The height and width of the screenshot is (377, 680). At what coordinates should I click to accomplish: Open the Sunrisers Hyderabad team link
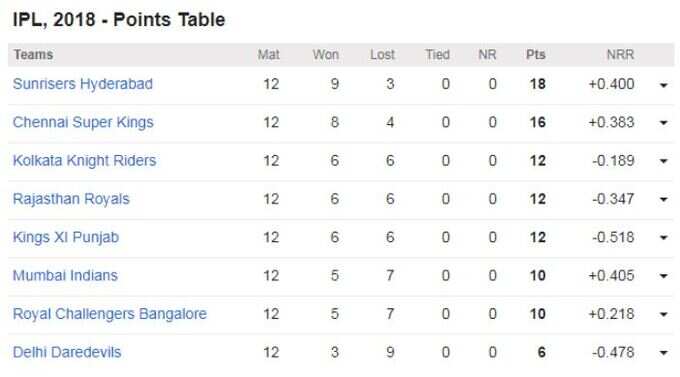tap(83, 84)
